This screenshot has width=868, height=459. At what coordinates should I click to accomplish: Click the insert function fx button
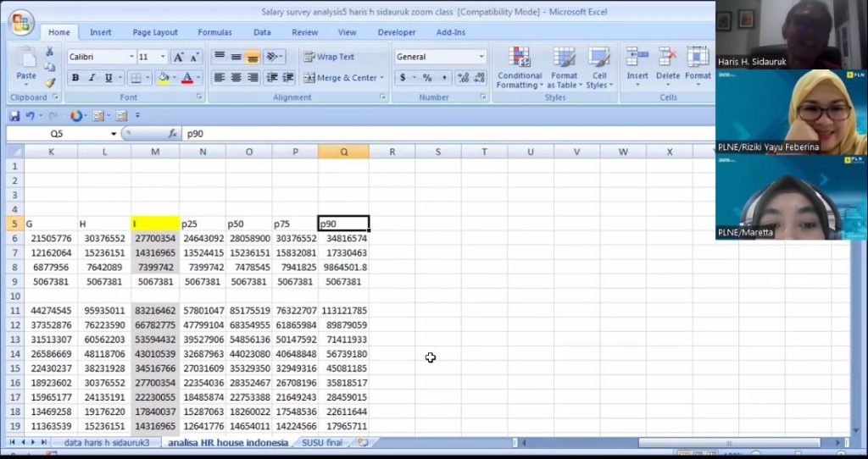tap(172, 134)
